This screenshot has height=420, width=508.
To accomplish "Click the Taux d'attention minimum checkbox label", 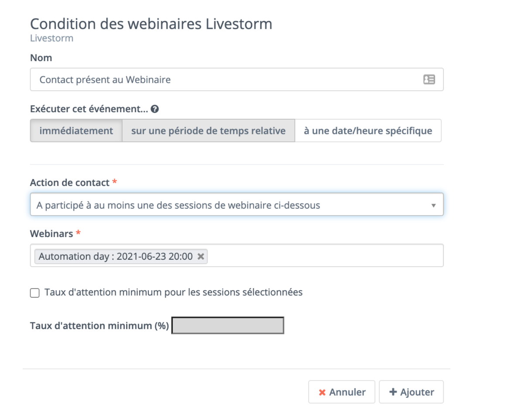I will tap(173, 293).
